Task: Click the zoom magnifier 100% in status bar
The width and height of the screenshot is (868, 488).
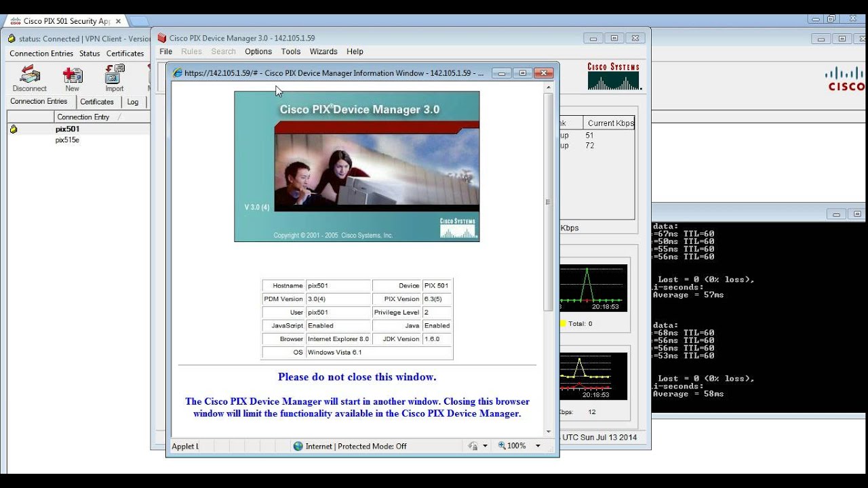Action: 512,446
